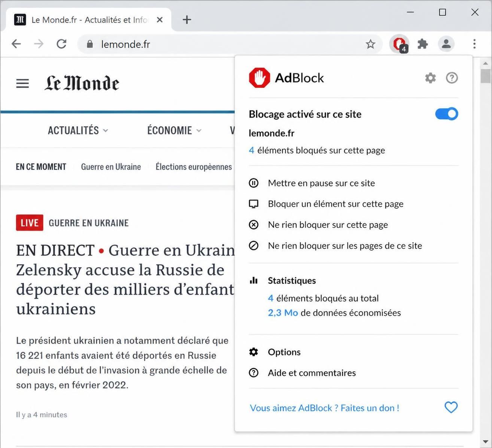Click Vous aimez AdBlock ? Faites un don !
492x448 pixels.
[324, 408]
